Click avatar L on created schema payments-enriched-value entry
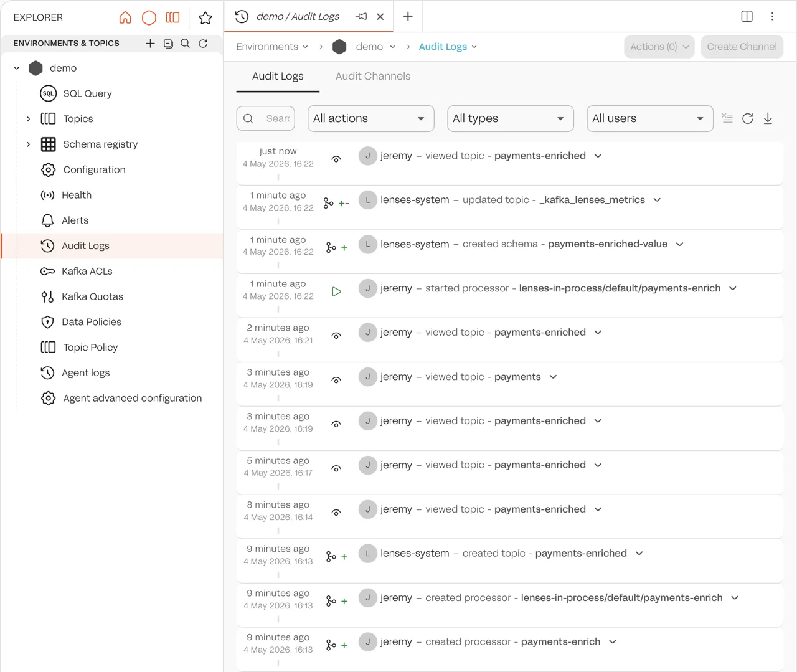797x672 pixels. click(367, 244)
